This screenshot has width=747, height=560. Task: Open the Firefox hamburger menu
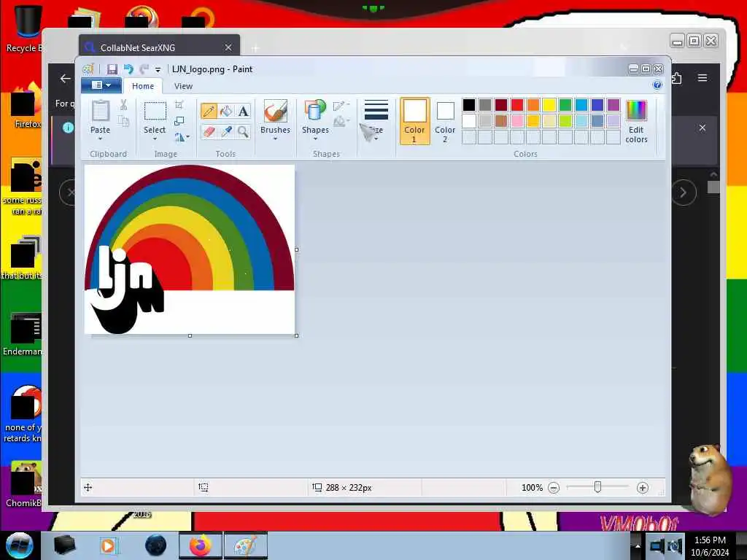(703, 77)
